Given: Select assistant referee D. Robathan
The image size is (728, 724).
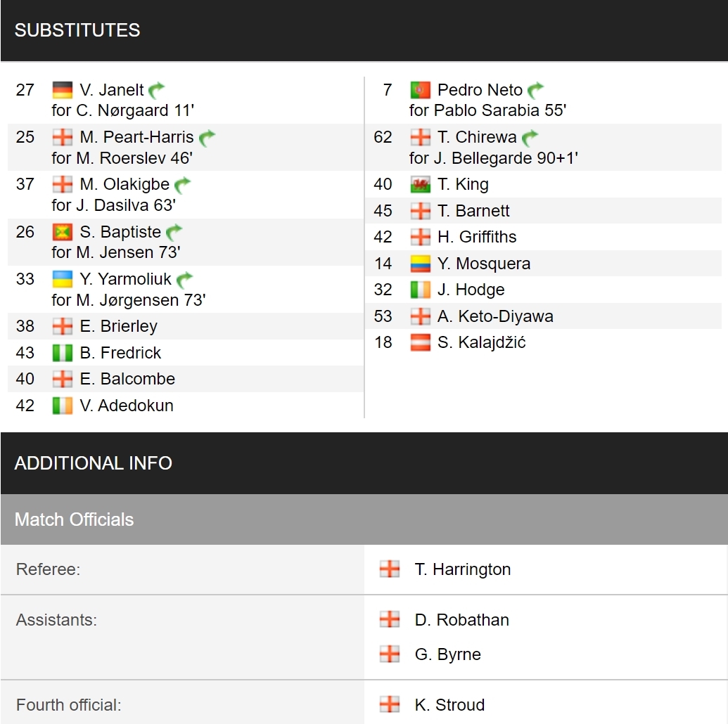Looking at the screenshot, I should pos(461,620).
